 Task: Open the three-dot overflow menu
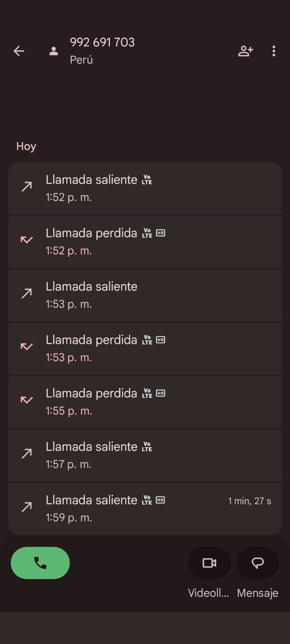click(274, 51)
